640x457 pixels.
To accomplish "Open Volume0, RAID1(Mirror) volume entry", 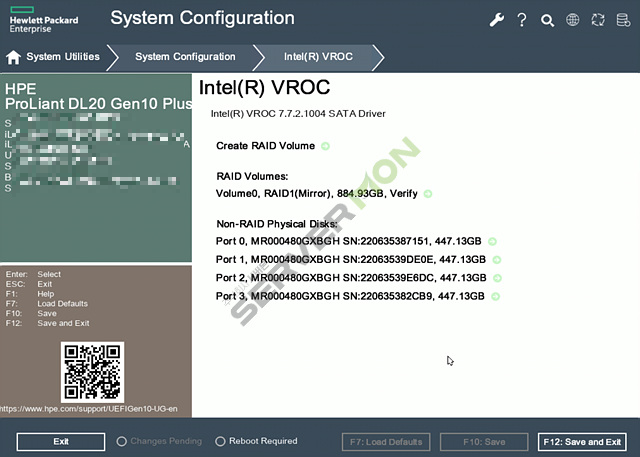I will (x=317, y=194).
